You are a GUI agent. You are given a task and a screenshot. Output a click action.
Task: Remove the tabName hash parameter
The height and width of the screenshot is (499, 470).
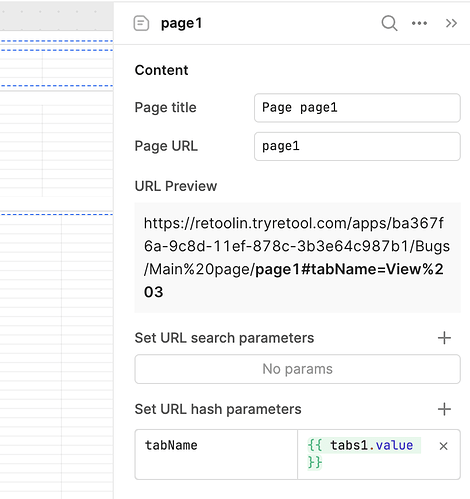point(443,446)
